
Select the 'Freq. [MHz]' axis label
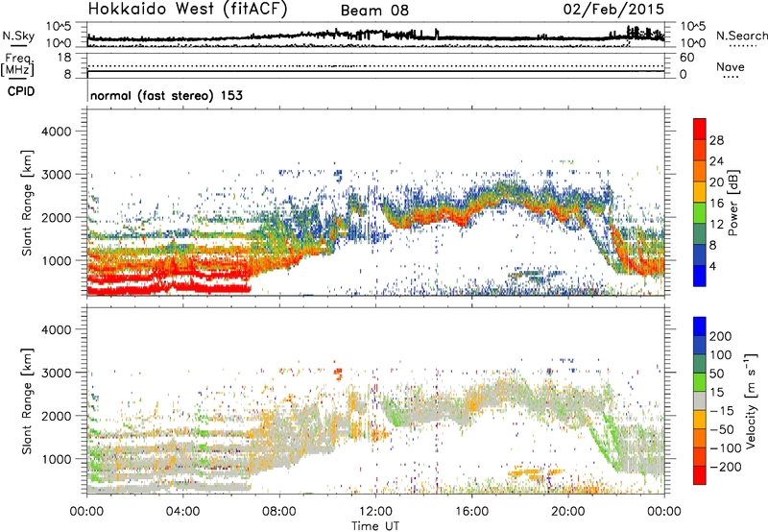[17, 64]
